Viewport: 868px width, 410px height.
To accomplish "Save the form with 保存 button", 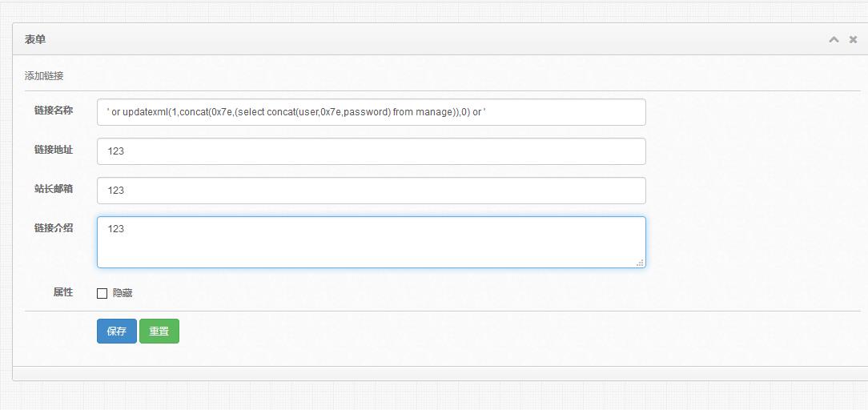I will pos(117,331).
